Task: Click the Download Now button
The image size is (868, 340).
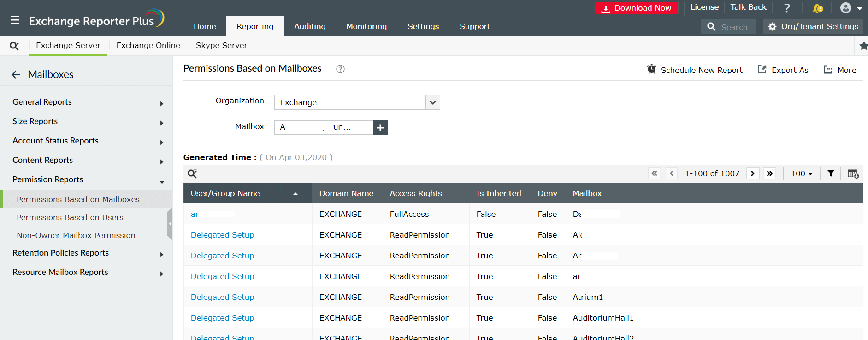Action: pyautogui.click(x=637, y=8)
